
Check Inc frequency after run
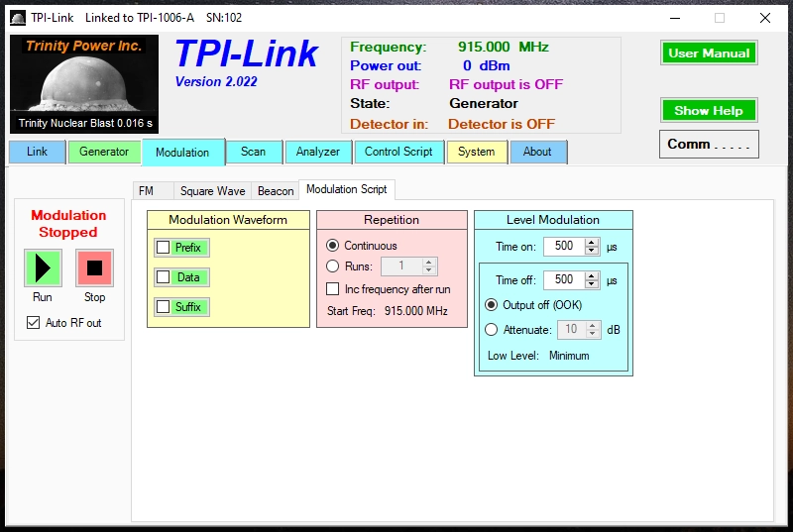click(x=332, y=289)
